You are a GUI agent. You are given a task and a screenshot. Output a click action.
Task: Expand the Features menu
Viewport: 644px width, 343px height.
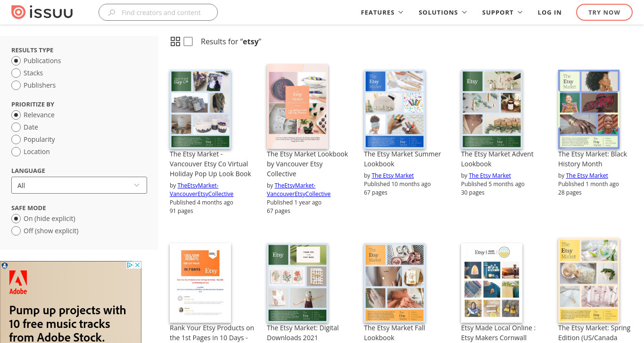[382, 13]
